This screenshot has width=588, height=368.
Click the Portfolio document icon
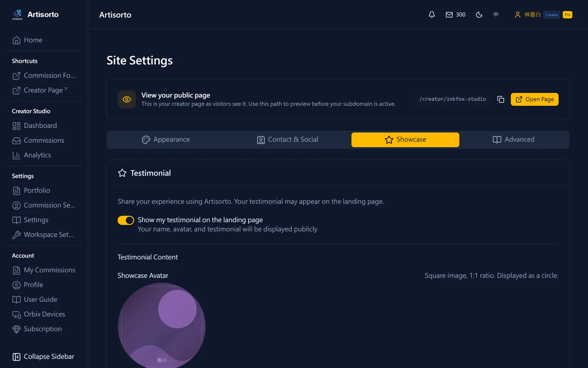point(17,191)
